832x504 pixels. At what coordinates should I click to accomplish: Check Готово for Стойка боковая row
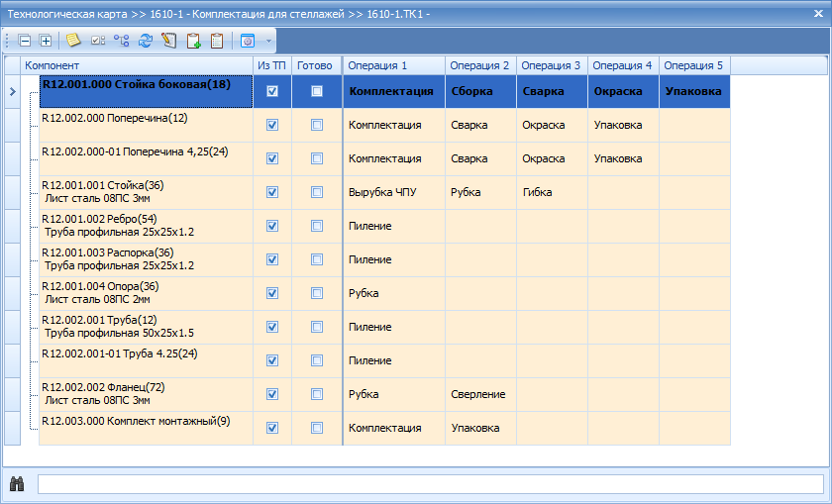click(x=317, y=91)
